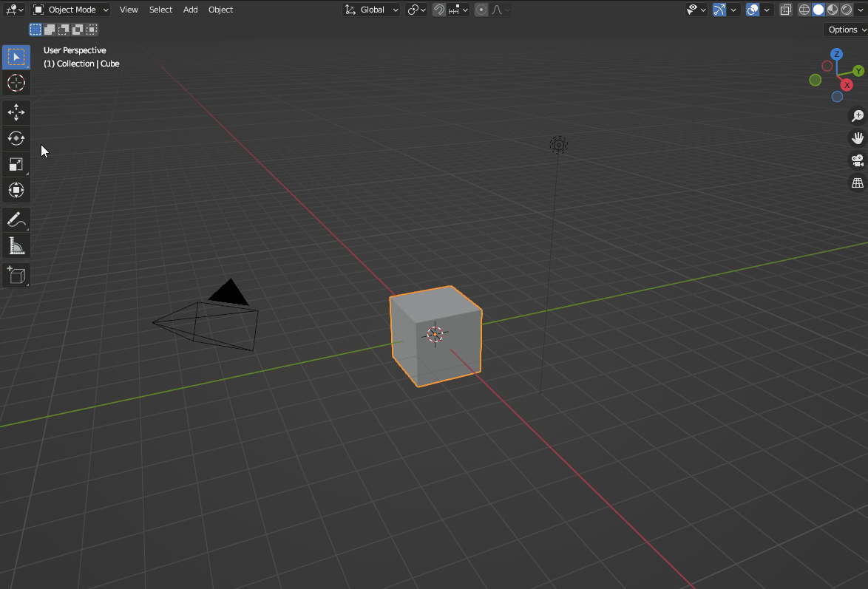Open Global transform orientation dropdown
The width and height of the screenshot is (868, 589).
coord(371,10)
